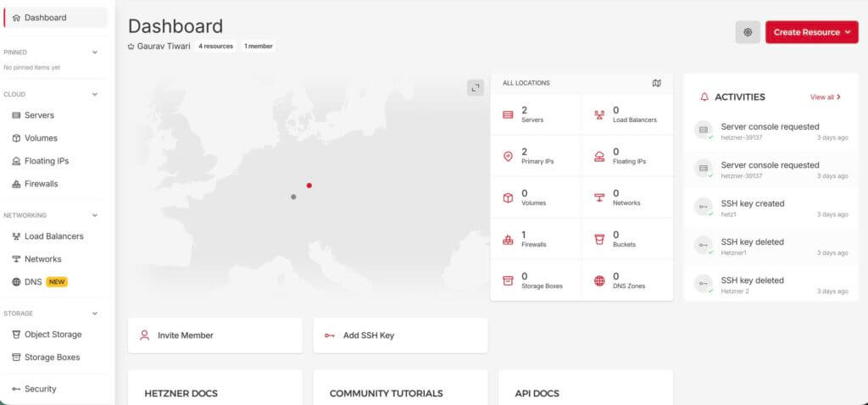Click the red server location dot on map

pyautogui.click(x=309, y=185)
